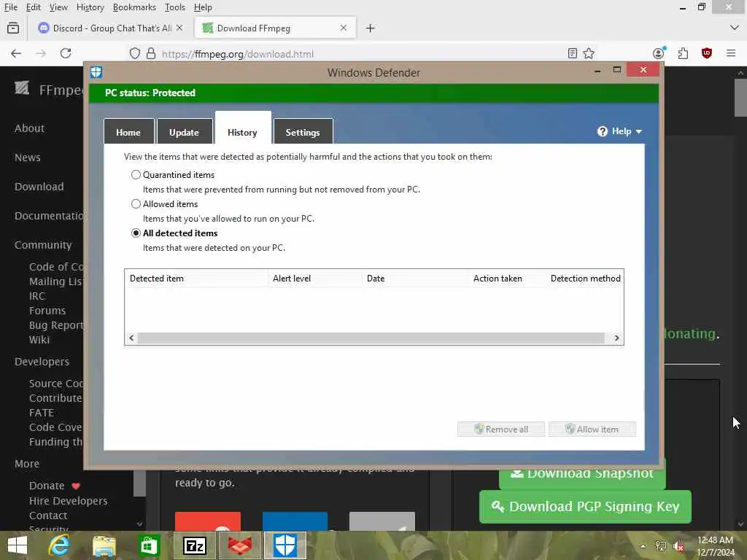Image resolution: width=747 pixels, height=560 pixels.
Task: Sort by the Date column header
Action: click(x=415, y=278)
